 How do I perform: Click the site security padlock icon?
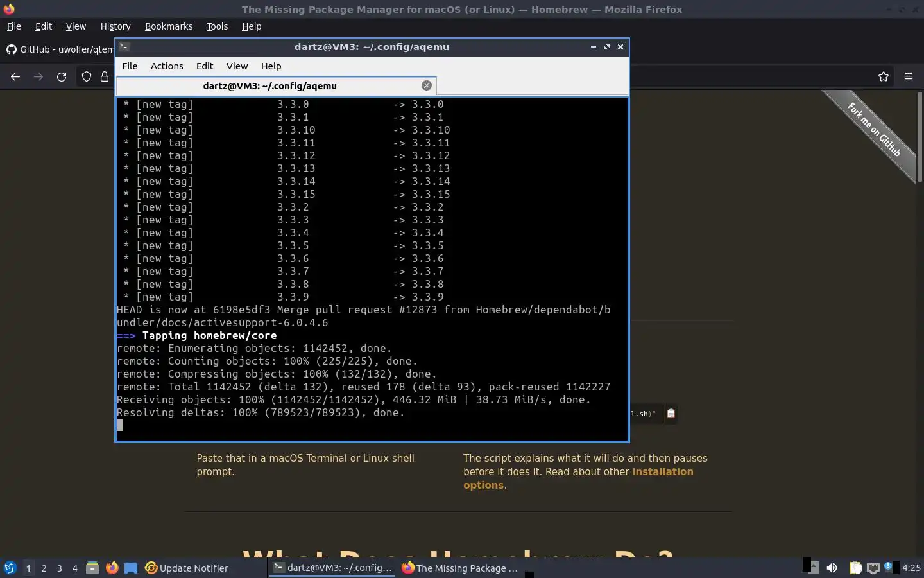(104, 76)
